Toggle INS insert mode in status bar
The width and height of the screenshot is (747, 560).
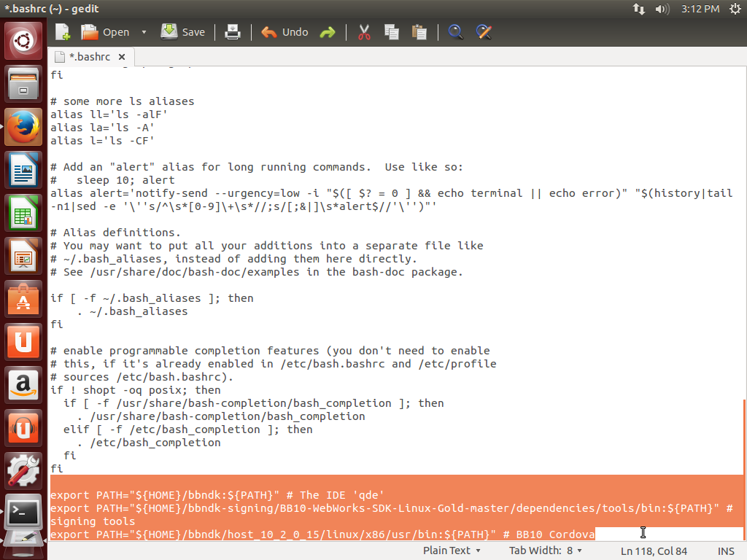point(726,551)
